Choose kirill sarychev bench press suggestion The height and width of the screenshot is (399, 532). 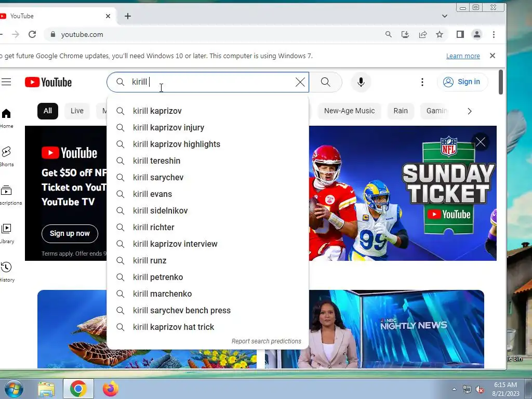coord(208,311)
